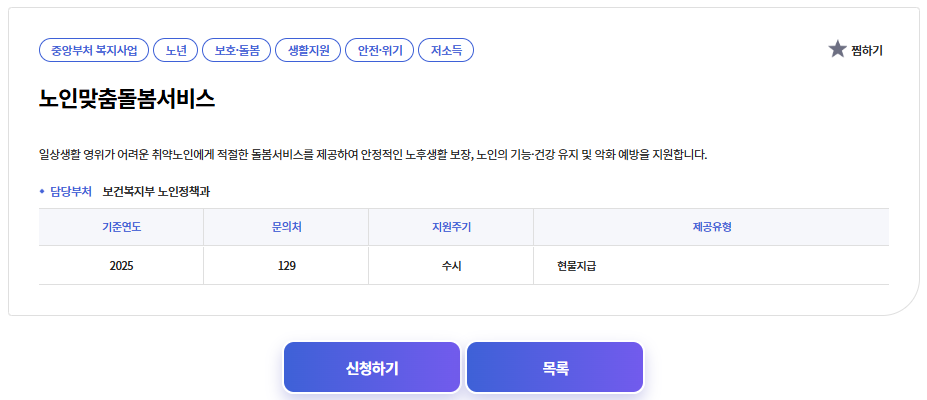Screen dimensions: 927x400
Task: Click the star icon to favorite
Action: tap(838, 49)
